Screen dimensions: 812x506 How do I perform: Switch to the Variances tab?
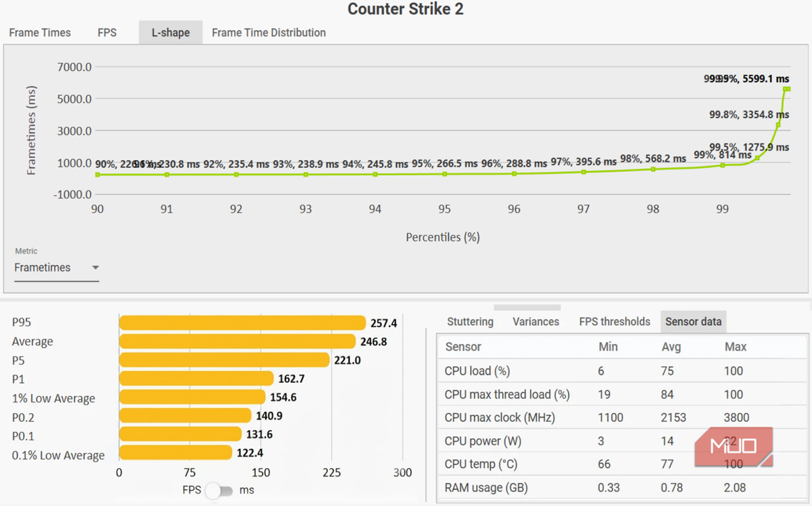pos(536,321)
